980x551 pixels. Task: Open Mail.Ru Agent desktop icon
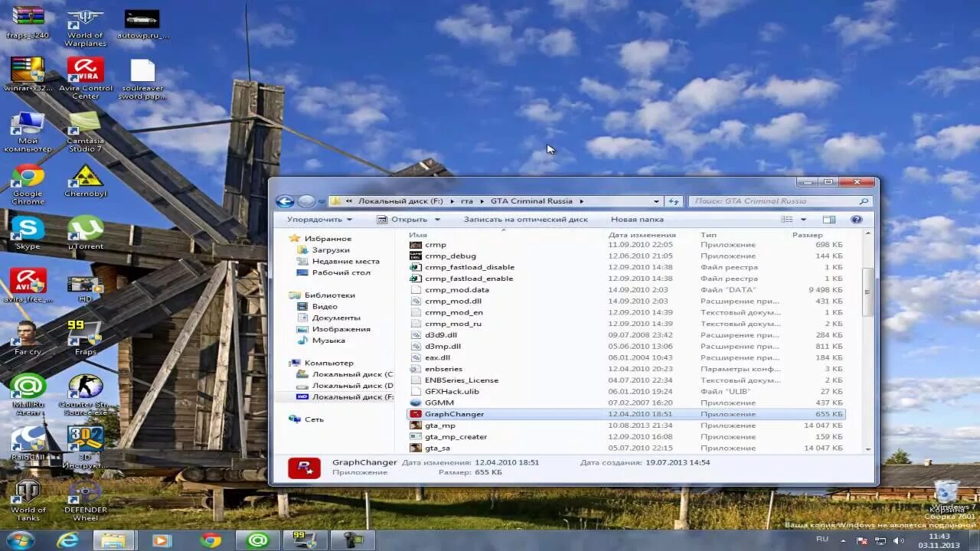[x=28, y=396]
